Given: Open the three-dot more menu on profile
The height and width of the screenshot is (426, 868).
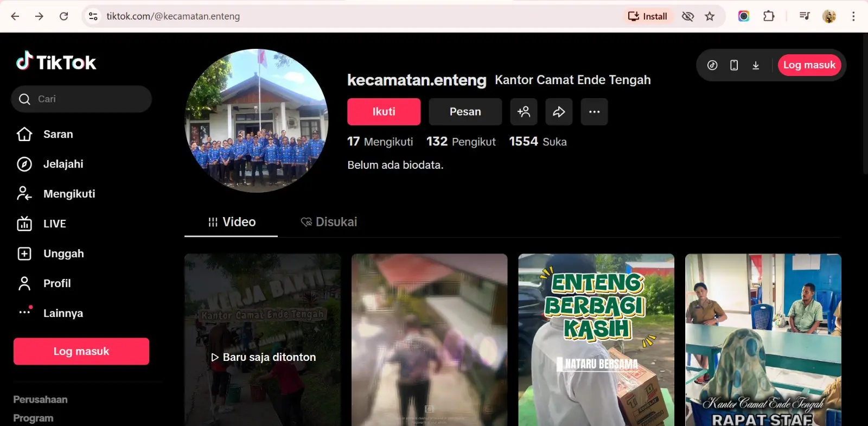Looking at the screenshot, I should 594,112.
